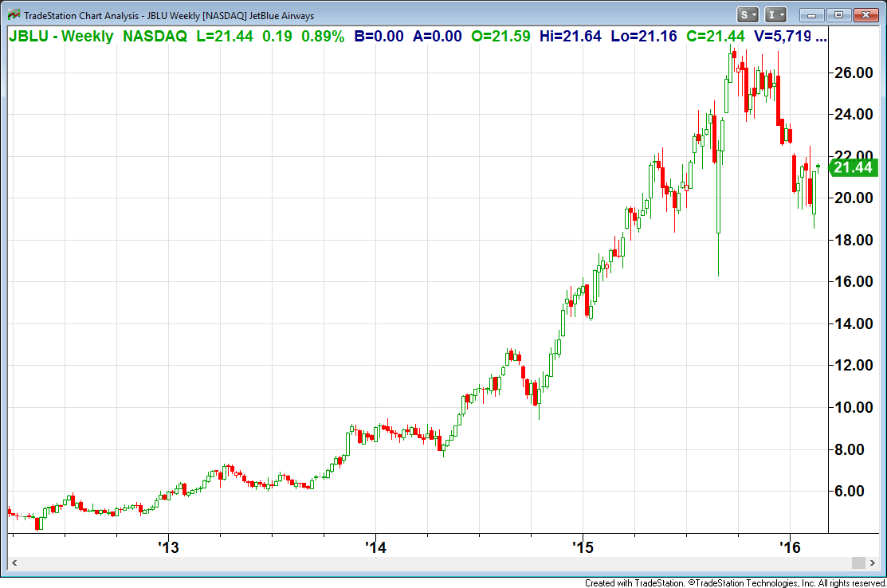Click 'A=0.00' ask value
This screenshot has width=887, height=588.
coord(438,36)
